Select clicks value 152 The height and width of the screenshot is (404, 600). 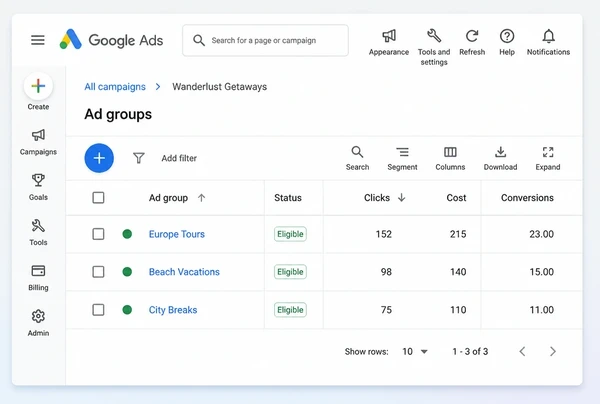tap(384, 234)
